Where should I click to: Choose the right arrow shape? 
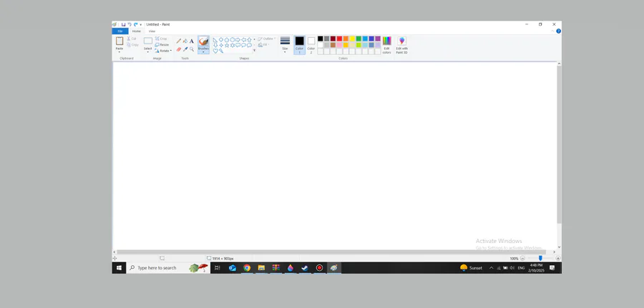238,40
